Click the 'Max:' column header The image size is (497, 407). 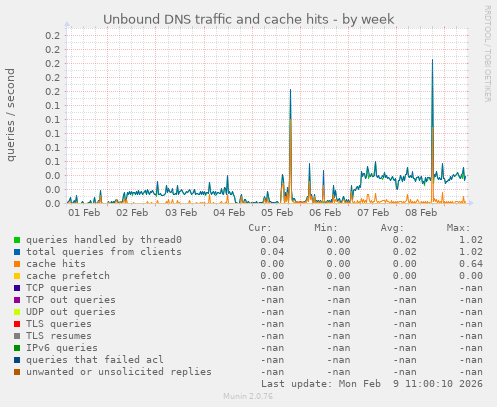pyautogui.click(x=458, y=228)
